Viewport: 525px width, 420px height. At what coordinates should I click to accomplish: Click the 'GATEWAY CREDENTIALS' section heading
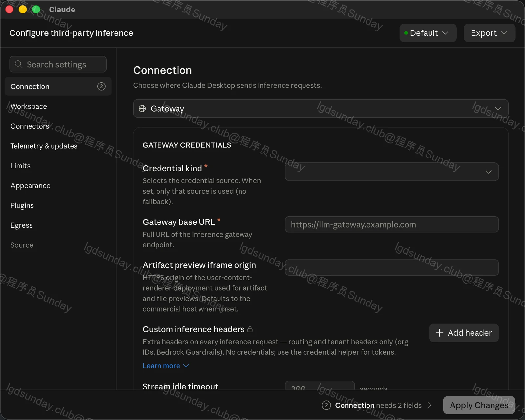[187, 145]
